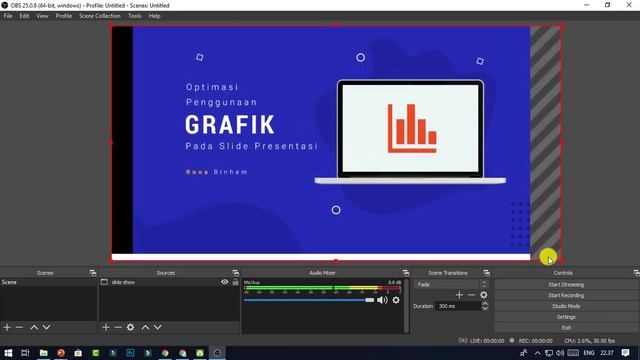Click inside the Duration 300 ms field
Screen dimensions: 640x360
[458, 306]
